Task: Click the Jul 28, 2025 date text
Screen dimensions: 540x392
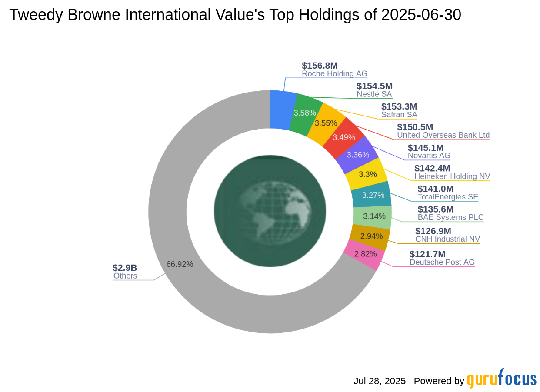Action: coord(379,381)
